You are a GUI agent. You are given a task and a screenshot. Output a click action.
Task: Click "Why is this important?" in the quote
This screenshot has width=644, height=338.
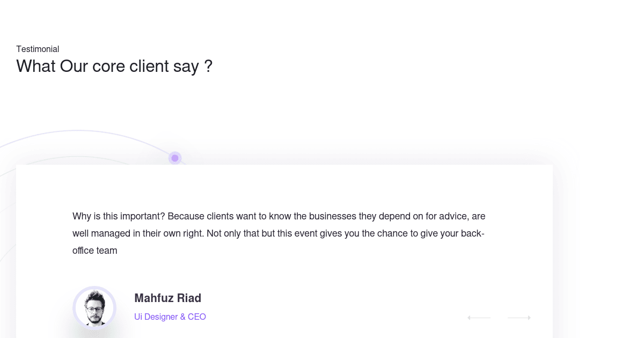[119, 216]
